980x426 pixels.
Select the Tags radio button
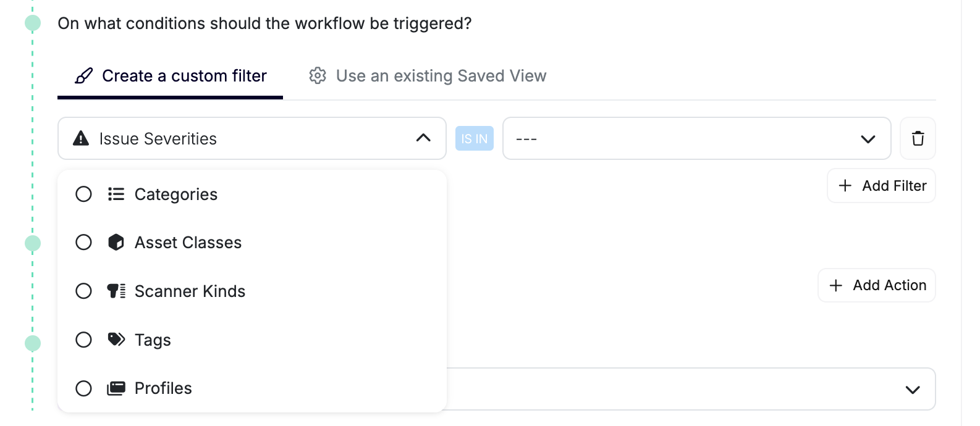tap(83, 340)
